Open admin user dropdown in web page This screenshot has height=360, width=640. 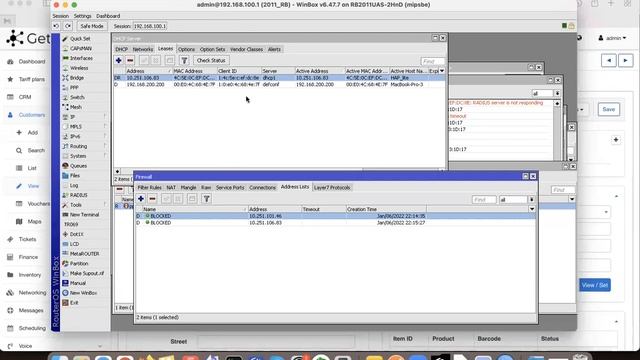coord(612,38)
